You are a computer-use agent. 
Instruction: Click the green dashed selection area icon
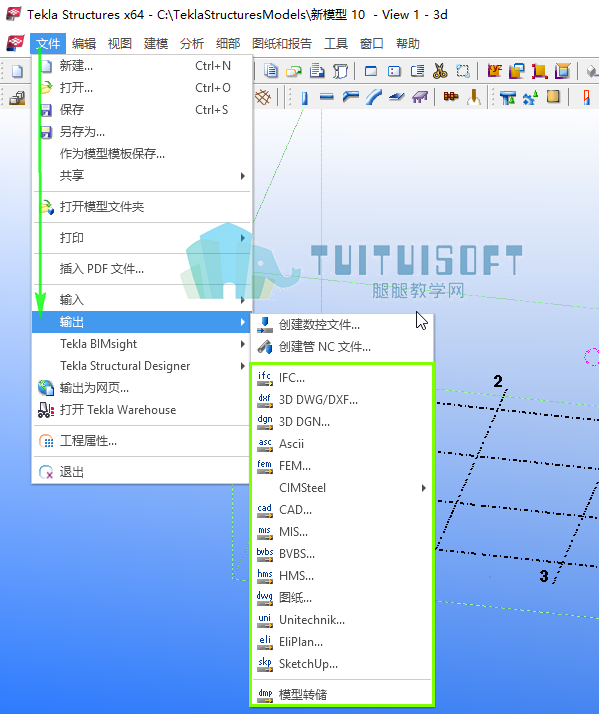463,71
